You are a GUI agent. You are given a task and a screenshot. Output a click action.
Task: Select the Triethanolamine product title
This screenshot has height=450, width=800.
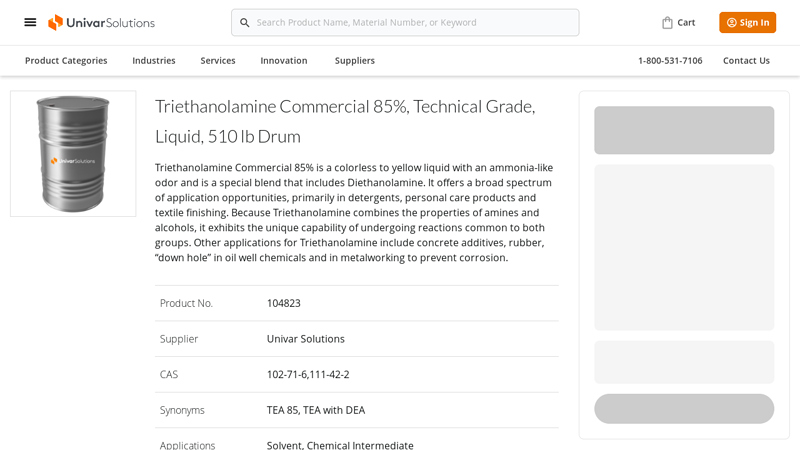coord(345,121)
